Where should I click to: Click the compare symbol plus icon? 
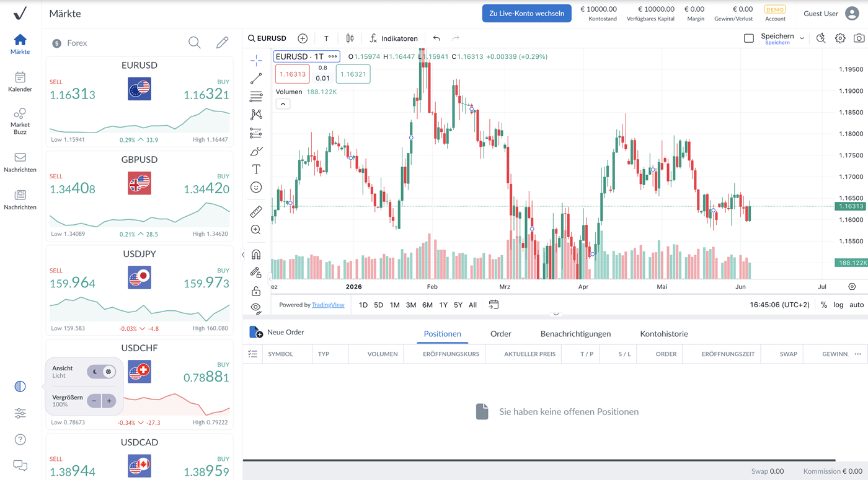303,38
